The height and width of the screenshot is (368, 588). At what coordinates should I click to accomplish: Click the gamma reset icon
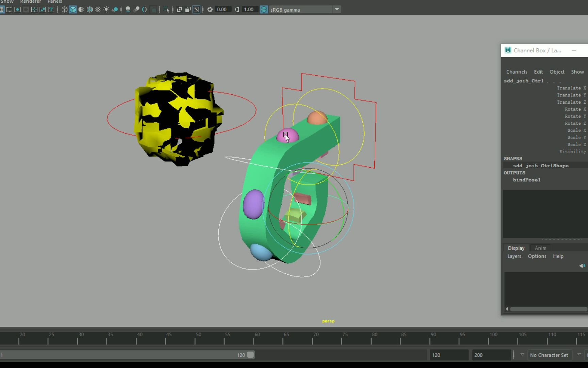(237, 10)
